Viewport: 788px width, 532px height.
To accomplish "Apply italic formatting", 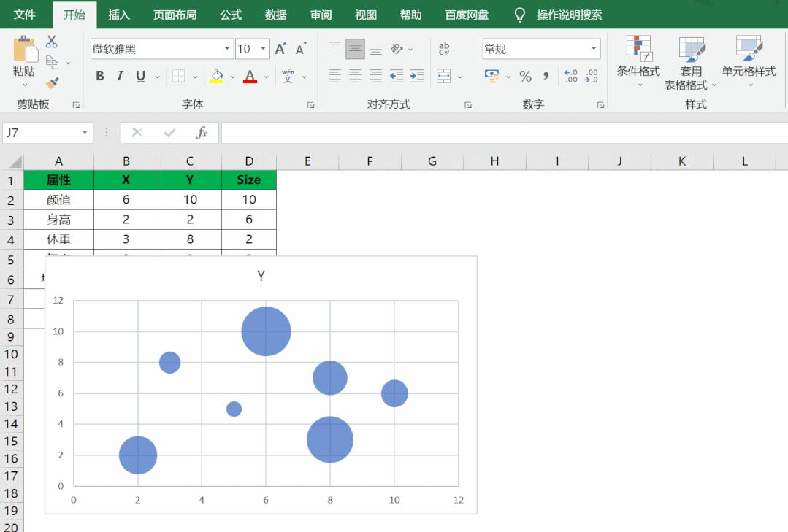I will 119,75.
